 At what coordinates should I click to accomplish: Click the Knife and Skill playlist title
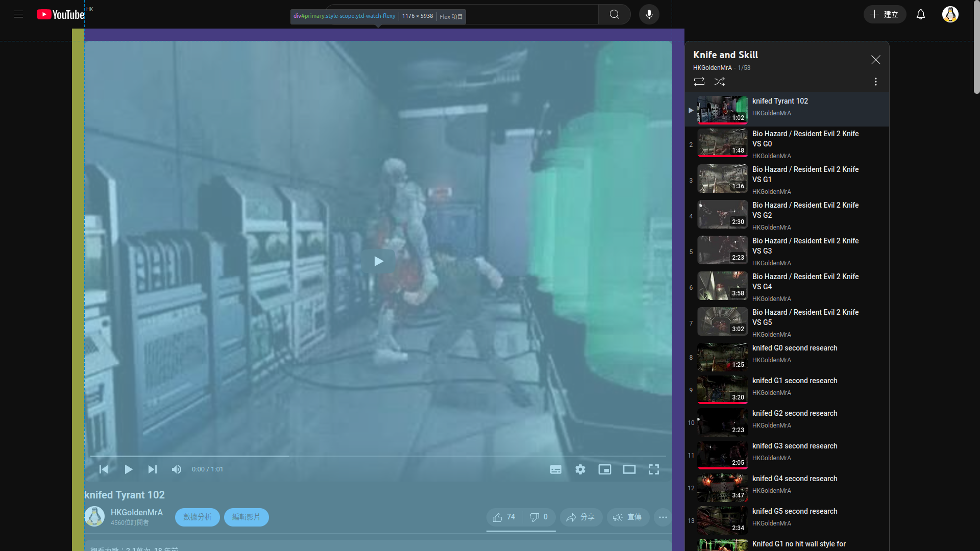coord(725,55)
